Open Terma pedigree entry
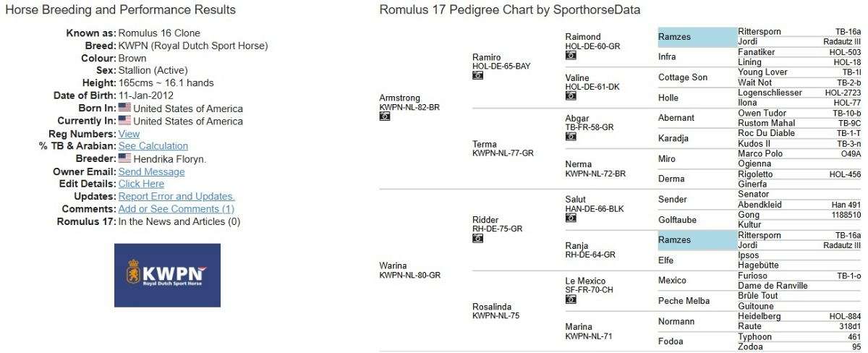 [485, 144]
